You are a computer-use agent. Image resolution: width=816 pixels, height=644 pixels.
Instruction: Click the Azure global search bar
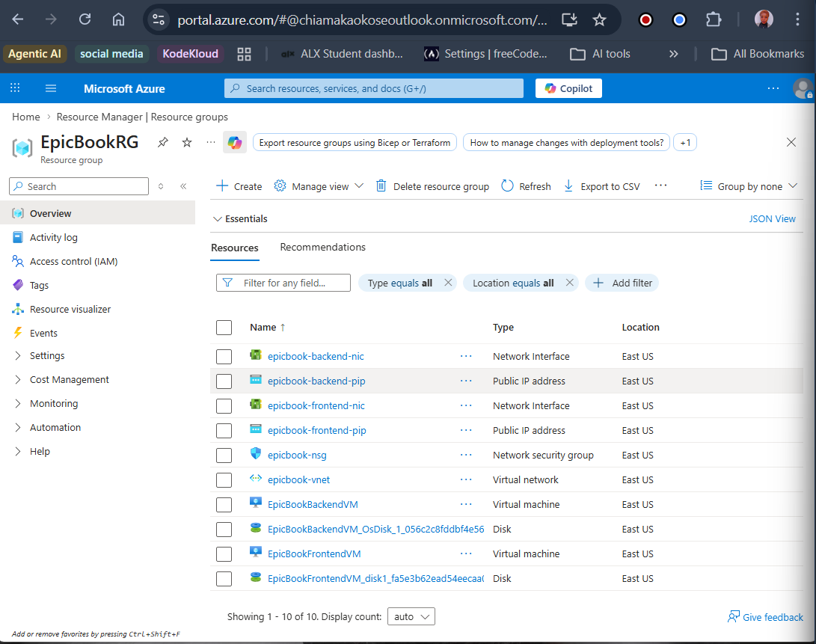(374, 88)
